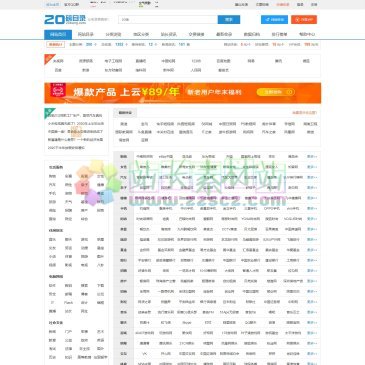Open the IT link in the sidebar
Image resolution: width=365 pixels, height=365 pixels.
pyautogui.click(x=52, y=303)
